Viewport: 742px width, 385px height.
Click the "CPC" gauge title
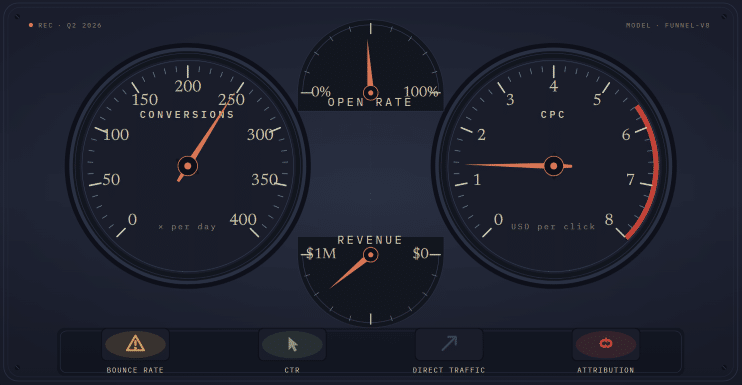coord(553,114)
